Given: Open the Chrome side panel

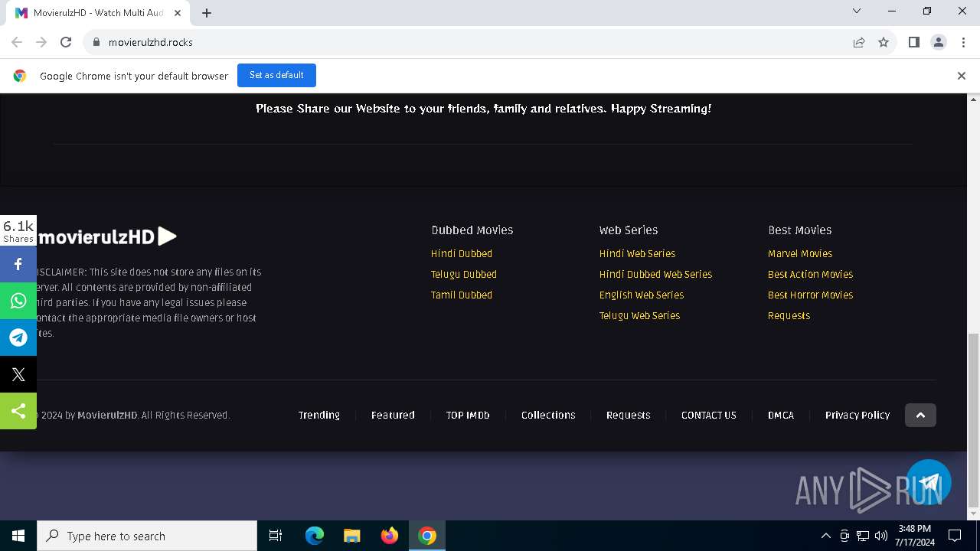Looking at the screenshot, I should click(914, 42).
